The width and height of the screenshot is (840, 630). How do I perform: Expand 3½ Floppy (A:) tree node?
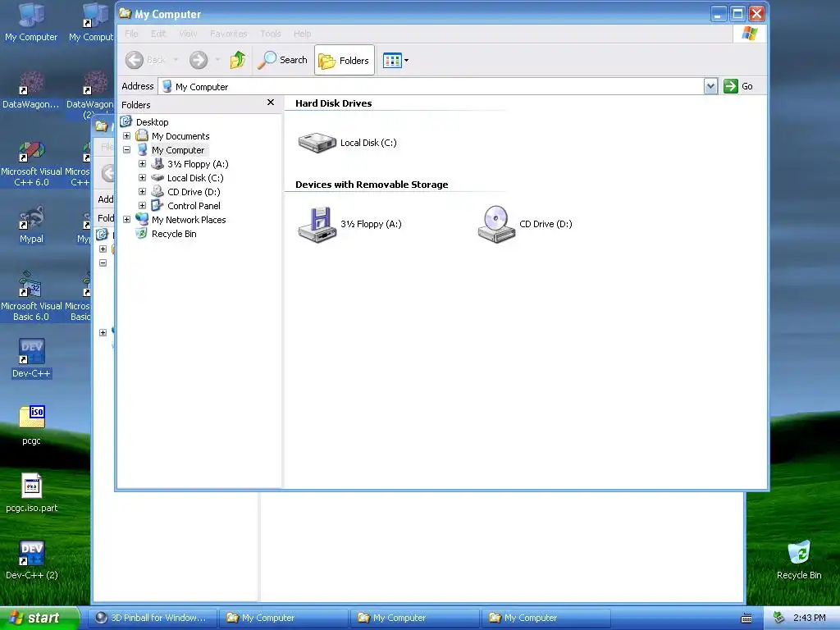click(143, 164)
